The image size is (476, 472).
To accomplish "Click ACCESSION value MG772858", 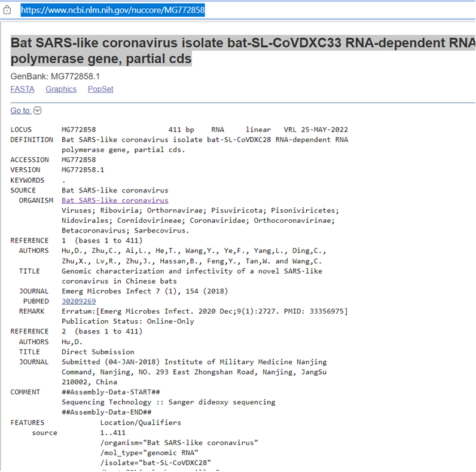I will (78, 160).
